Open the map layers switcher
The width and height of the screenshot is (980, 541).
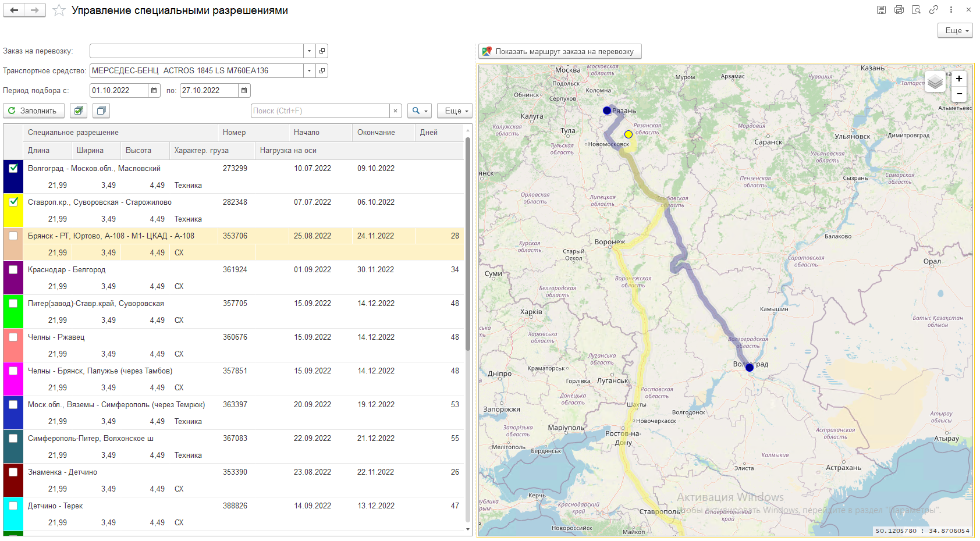935,82
